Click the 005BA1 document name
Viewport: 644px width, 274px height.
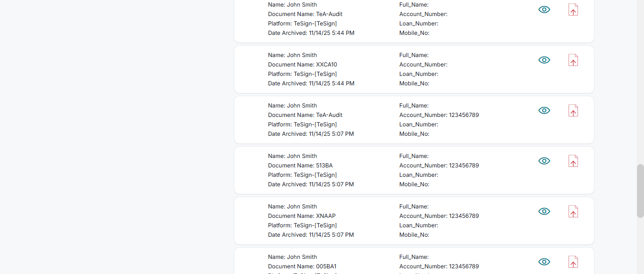326,266
